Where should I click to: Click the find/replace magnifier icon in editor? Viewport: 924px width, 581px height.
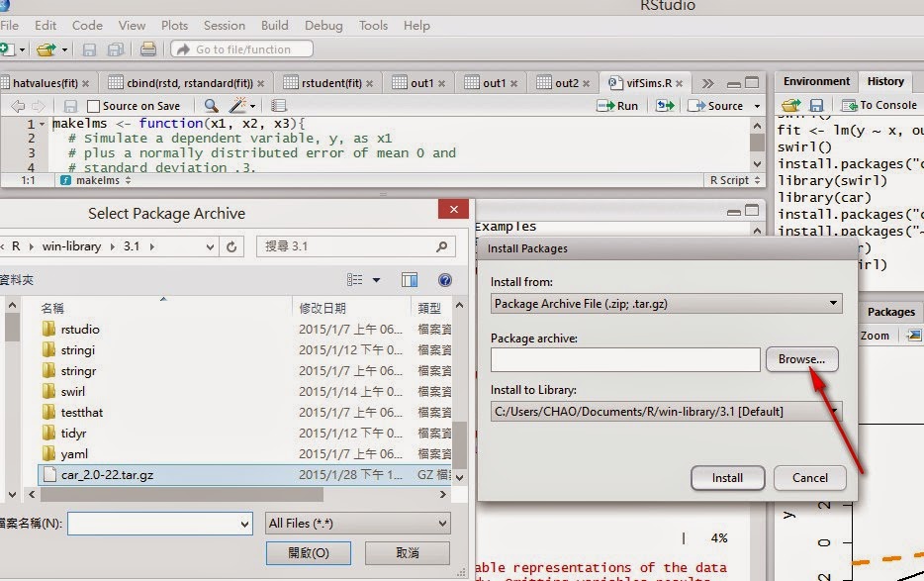pyautogui.click(x=211, y=106)
